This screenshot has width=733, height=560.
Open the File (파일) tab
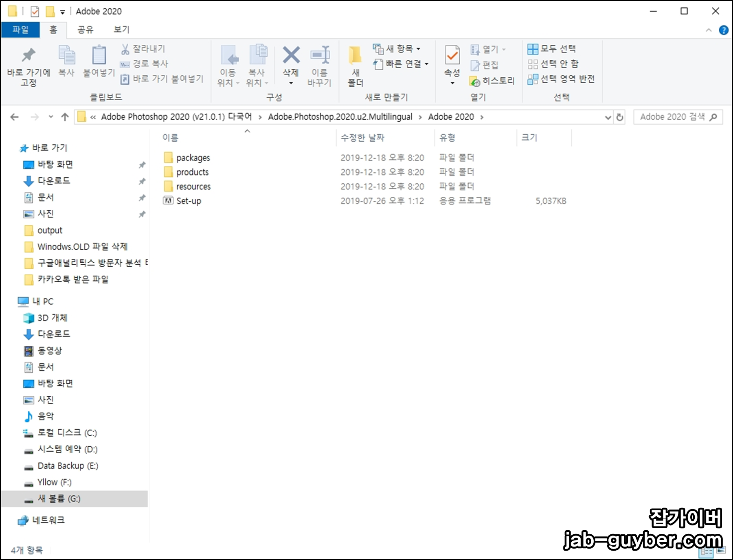tap(20, 30)
